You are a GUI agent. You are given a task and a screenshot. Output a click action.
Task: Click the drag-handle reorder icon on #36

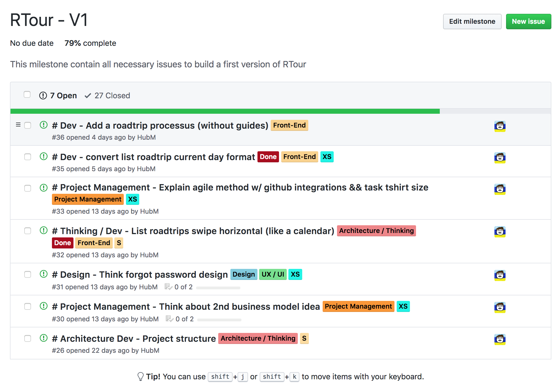click(18, 124)
